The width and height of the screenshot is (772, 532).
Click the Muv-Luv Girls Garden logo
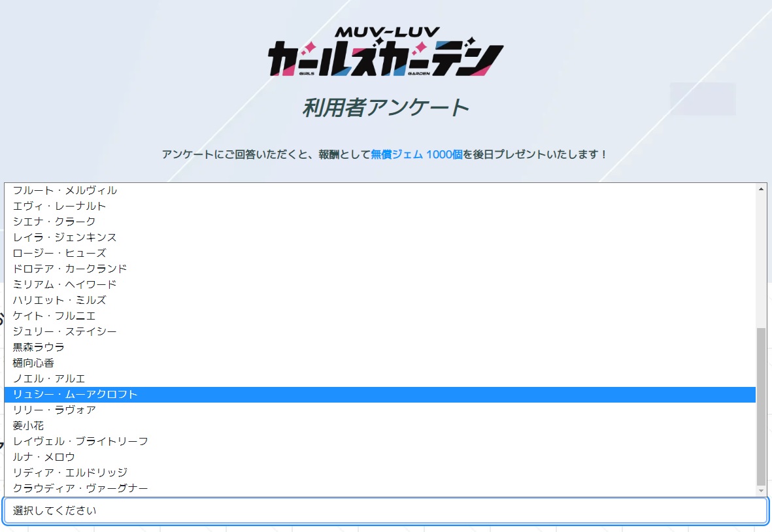tap(386, 52)
